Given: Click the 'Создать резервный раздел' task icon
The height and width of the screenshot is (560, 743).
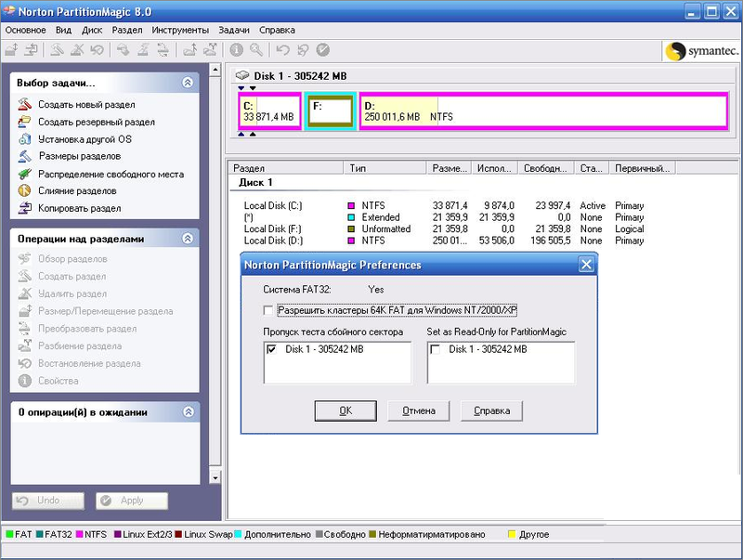Looking at the screenshot, I should [x=25, y=122].
